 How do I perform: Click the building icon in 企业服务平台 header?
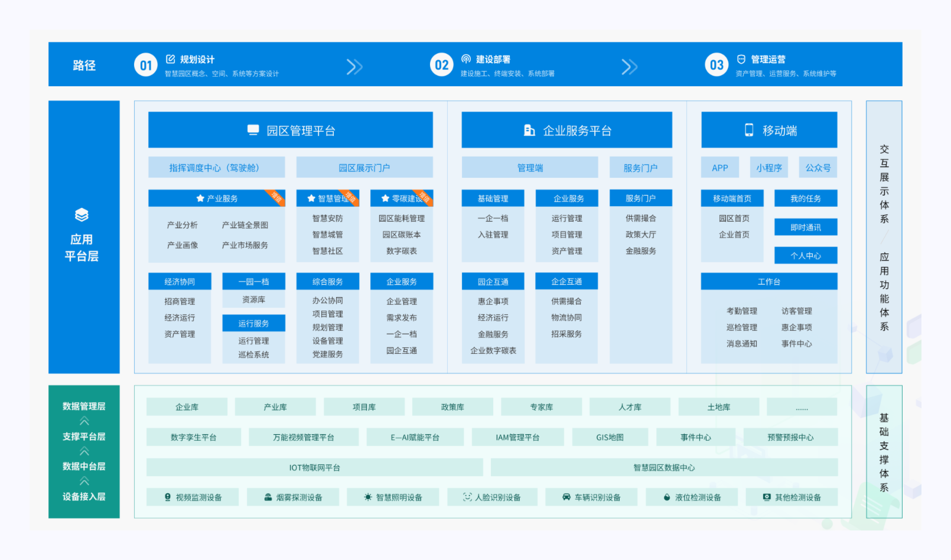tap(529, 130)
